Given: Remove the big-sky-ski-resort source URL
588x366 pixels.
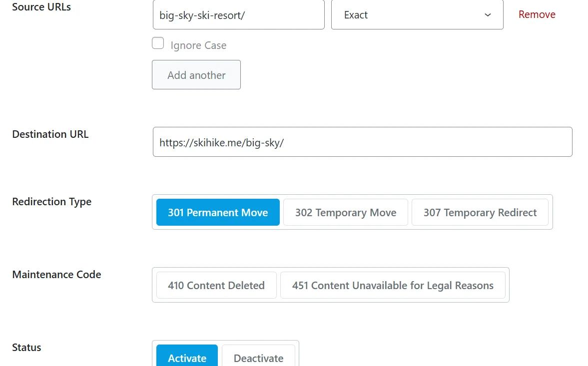Looking at the screenshot, I should coord(537,14).
